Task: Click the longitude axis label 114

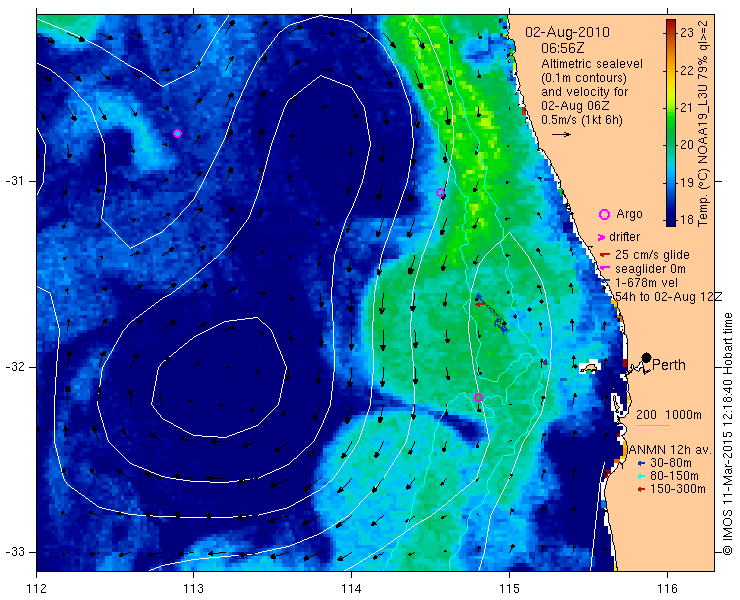Action: (351, 589)
